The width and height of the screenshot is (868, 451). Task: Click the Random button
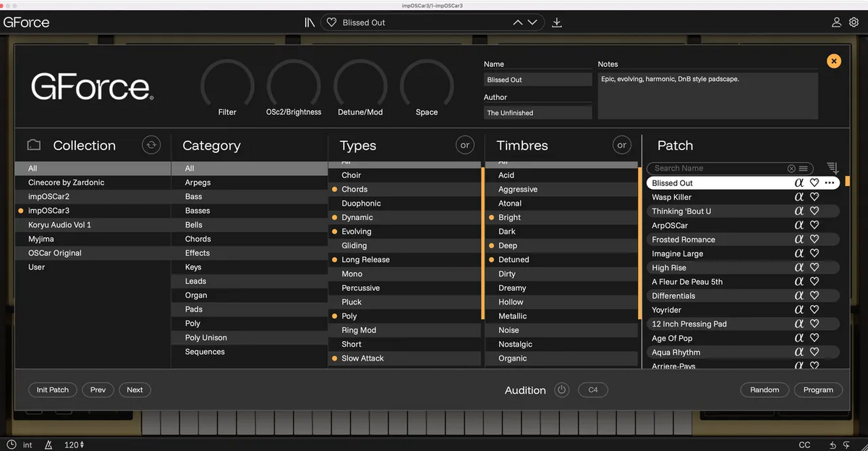pos(765,389)
